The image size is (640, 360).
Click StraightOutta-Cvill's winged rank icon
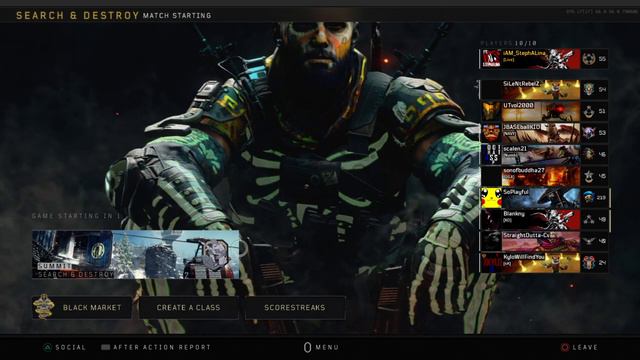[x=588, y=241]
